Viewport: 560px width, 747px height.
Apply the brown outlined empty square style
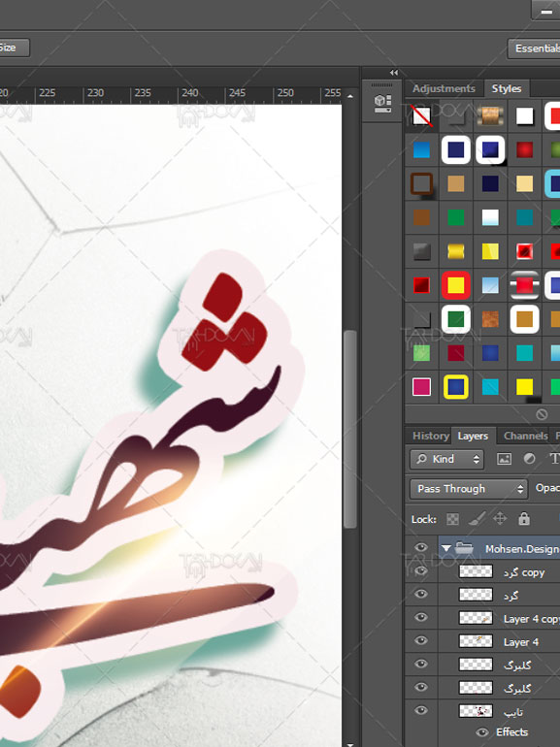pos(422,184)
